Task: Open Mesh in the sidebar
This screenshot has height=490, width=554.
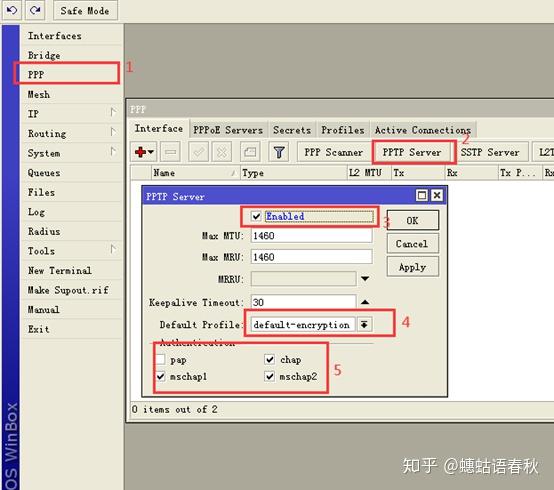Action: coord(72,94)
